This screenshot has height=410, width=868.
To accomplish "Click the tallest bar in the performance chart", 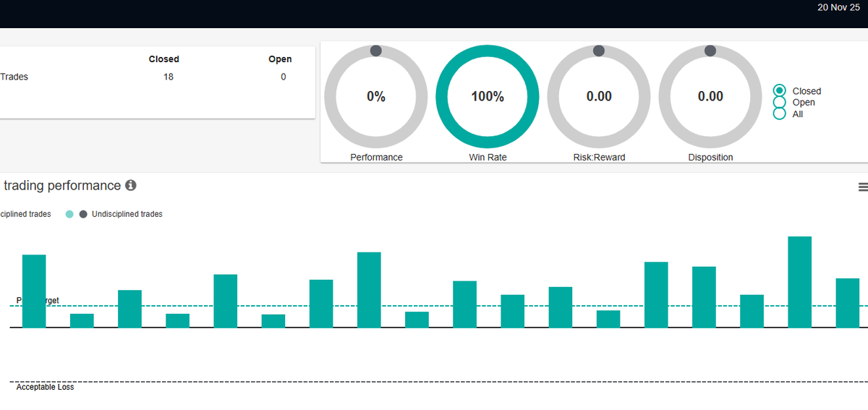I will (799, 282).
